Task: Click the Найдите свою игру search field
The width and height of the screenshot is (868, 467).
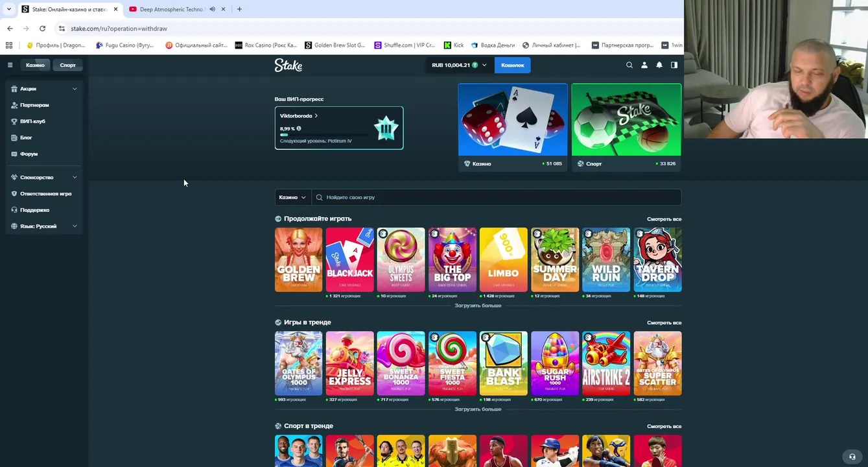Action: 496,197
